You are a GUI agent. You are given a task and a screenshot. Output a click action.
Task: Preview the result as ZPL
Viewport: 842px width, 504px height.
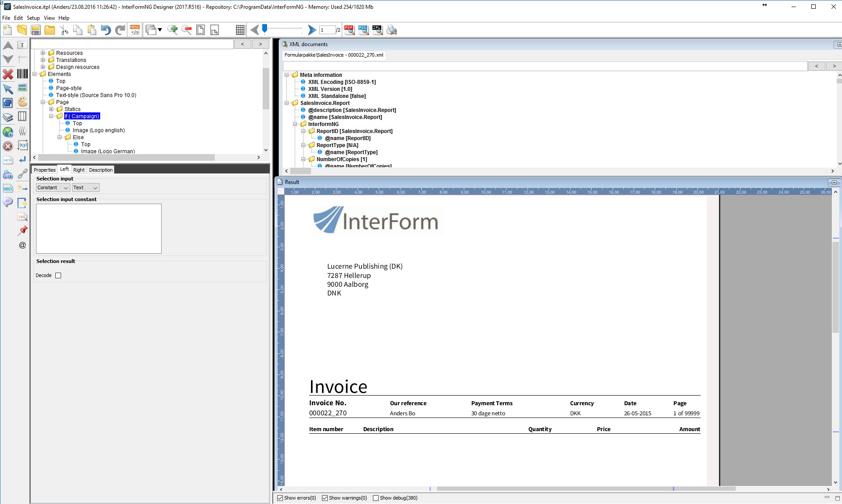(x=377, y=30)
